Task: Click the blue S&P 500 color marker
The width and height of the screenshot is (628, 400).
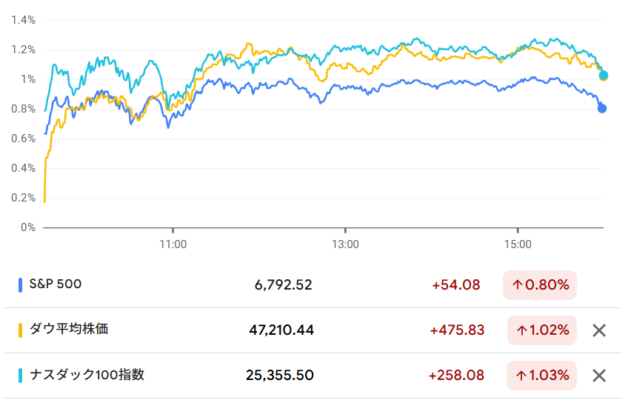Action: [20, 285]
